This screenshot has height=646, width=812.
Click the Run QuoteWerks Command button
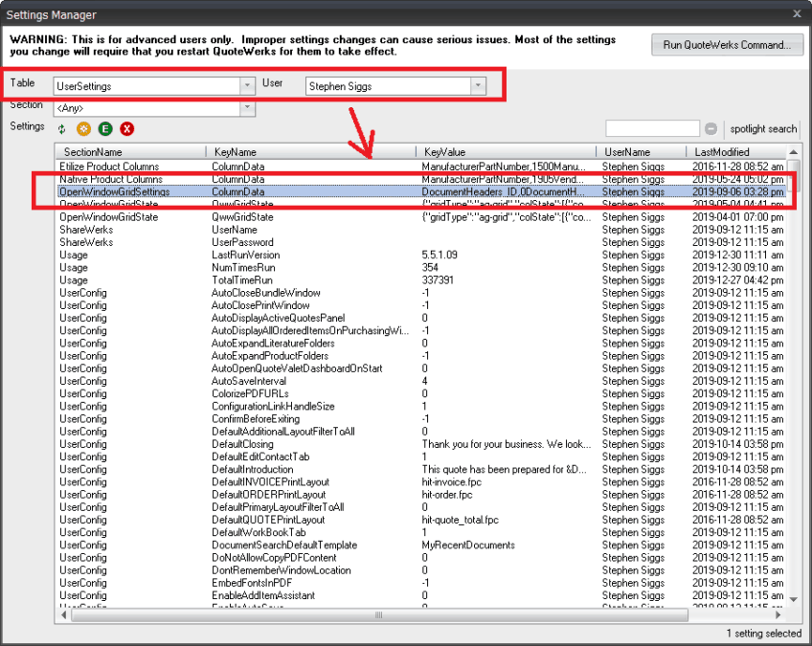coord(727,45)
